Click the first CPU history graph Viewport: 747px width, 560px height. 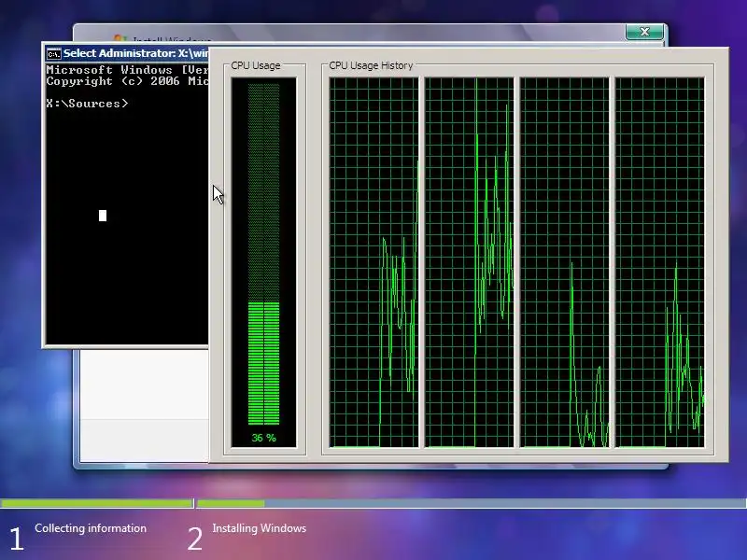click(x=374, y=262)
